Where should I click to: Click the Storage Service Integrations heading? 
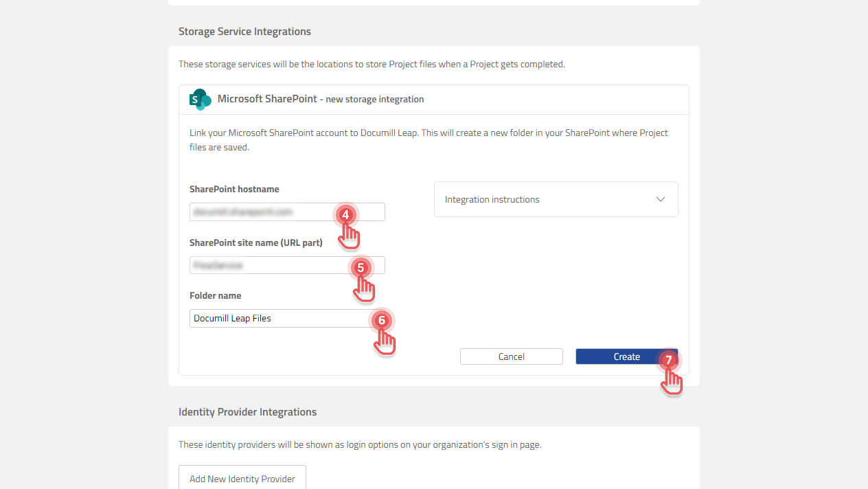(x=244, y=32)
